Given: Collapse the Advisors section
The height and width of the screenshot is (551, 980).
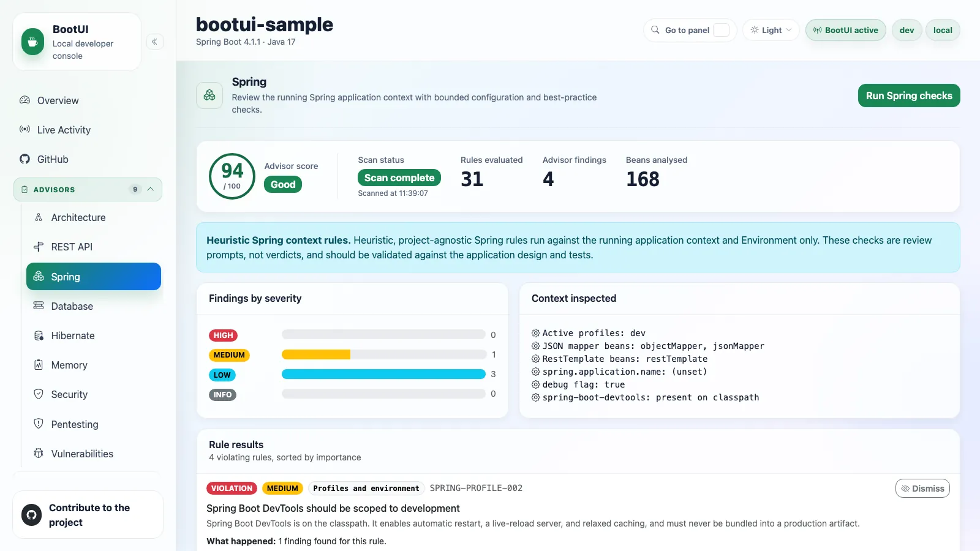Looking at the screenshot, I should [x=88, y=190].
